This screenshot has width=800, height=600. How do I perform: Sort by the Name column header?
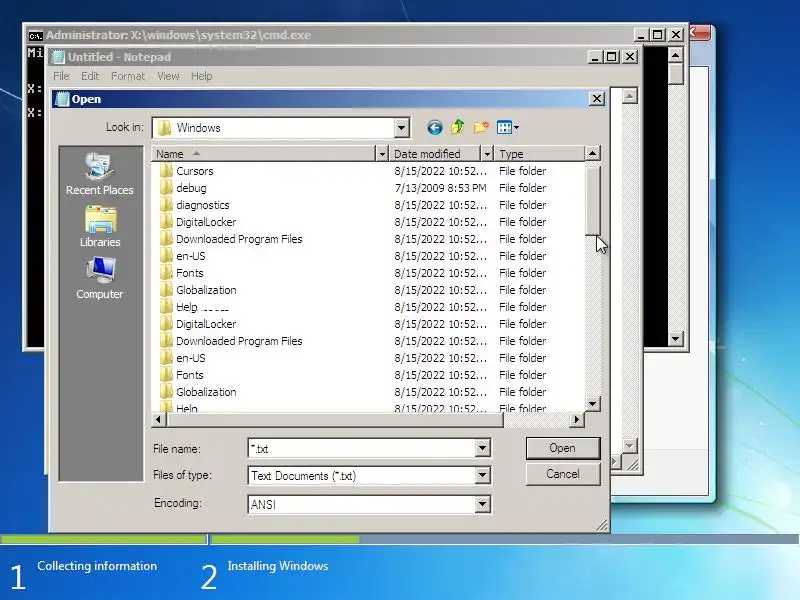coord(263,154)
